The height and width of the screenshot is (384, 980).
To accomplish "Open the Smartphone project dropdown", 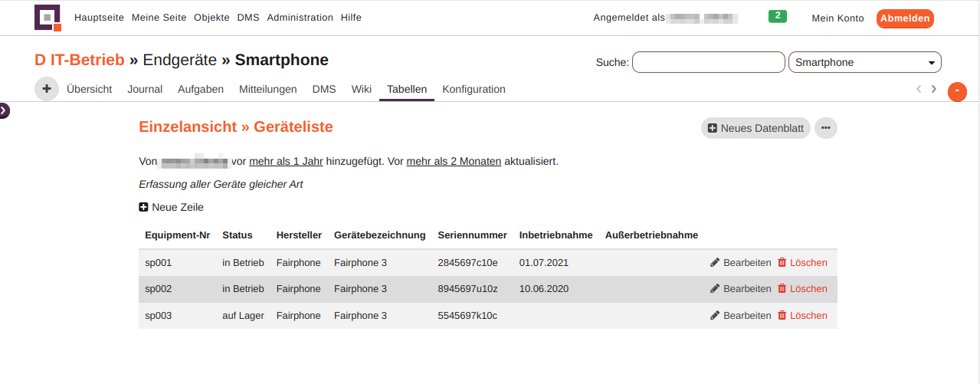I will [x=864, y=62].
